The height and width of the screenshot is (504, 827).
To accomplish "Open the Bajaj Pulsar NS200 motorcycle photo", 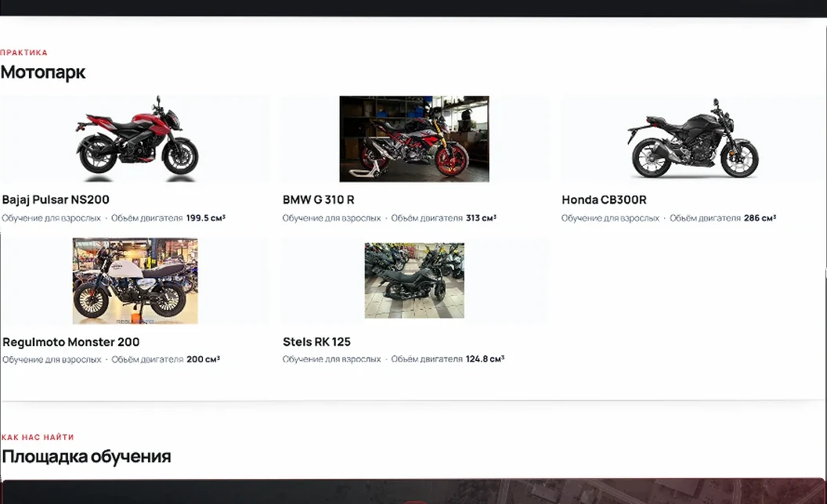I will click(x=137, y=139).
